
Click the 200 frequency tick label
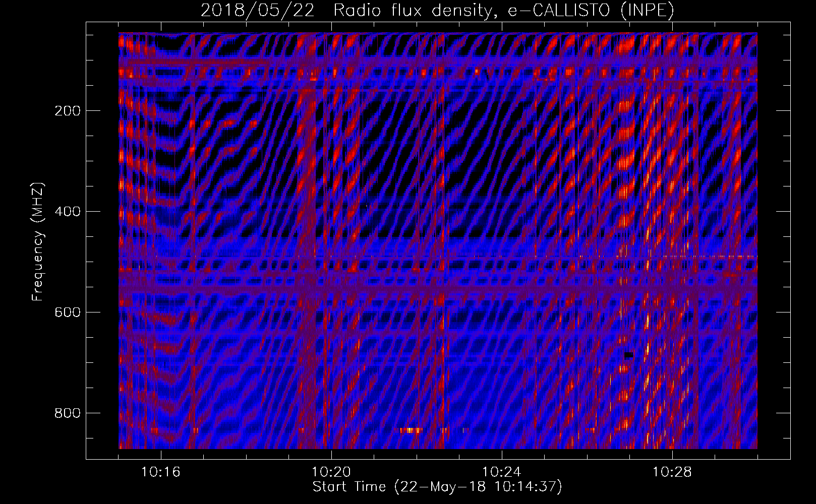click(68, 111)
